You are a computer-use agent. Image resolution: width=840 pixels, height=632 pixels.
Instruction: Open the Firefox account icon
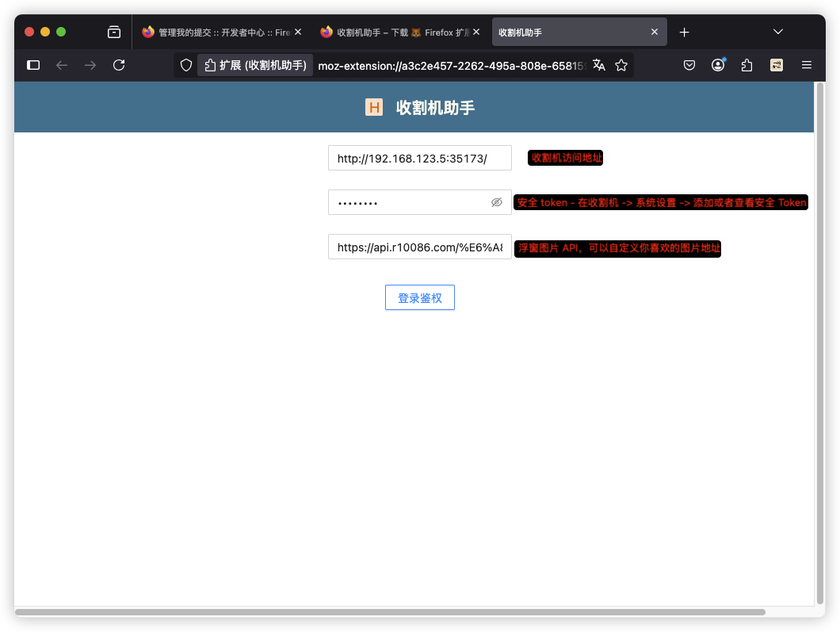click(x=718, y=65)
